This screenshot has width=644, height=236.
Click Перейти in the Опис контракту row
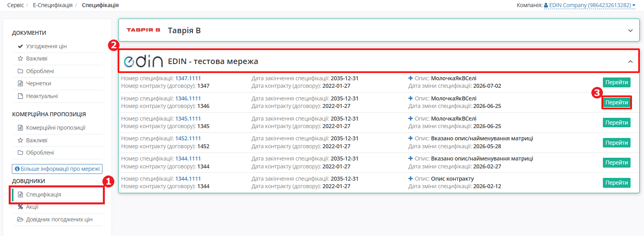click(617, 183)
